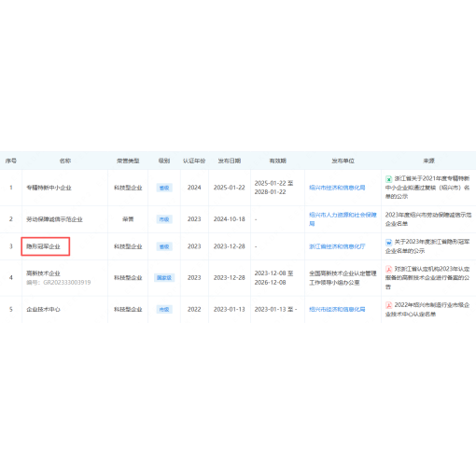Select 高新技术企业 name cell
Screen dimensions: 476x476
click(x=43, y=273)
